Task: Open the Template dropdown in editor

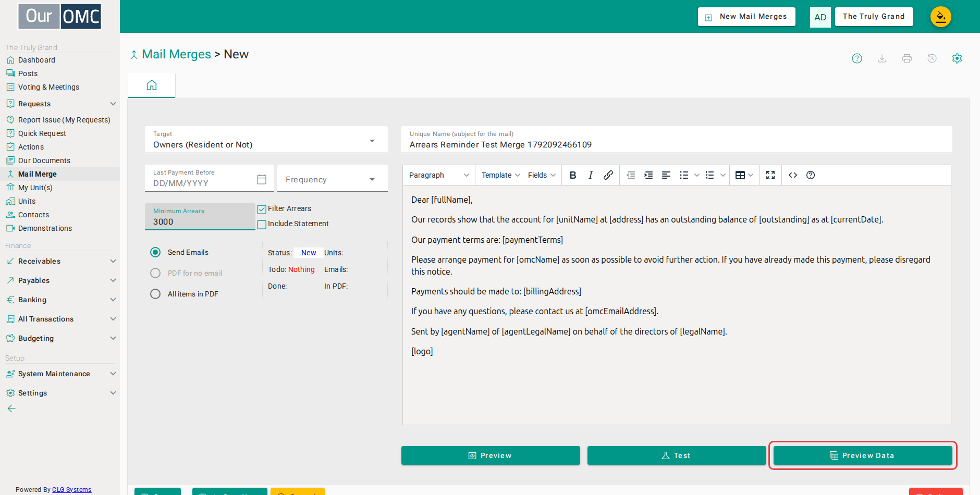Action: point(500,175)
